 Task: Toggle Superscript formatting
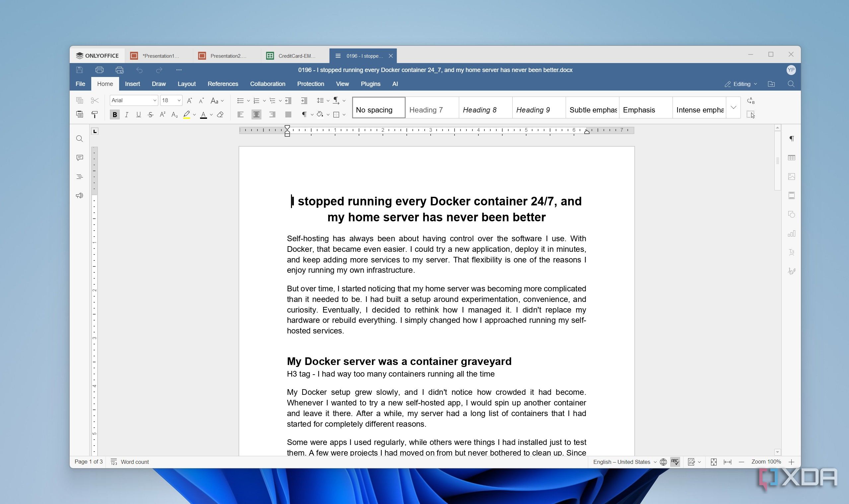(x=162, y=114)
